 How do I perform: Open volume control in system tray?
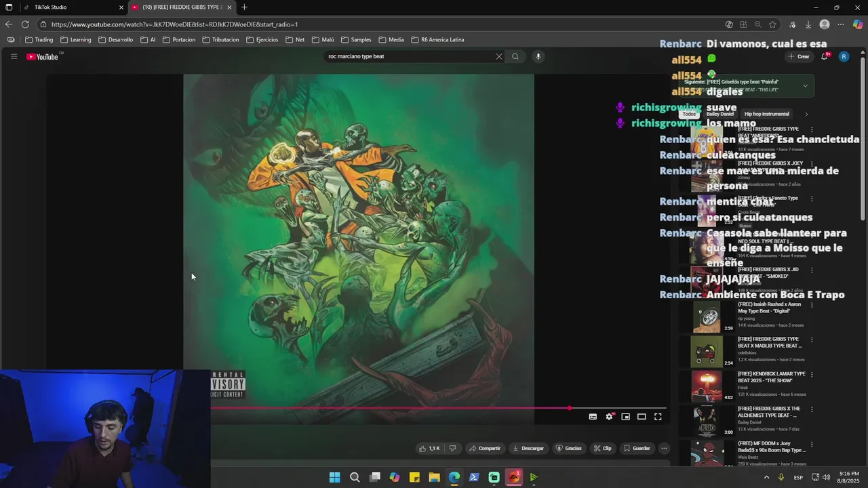coord(826,477)
